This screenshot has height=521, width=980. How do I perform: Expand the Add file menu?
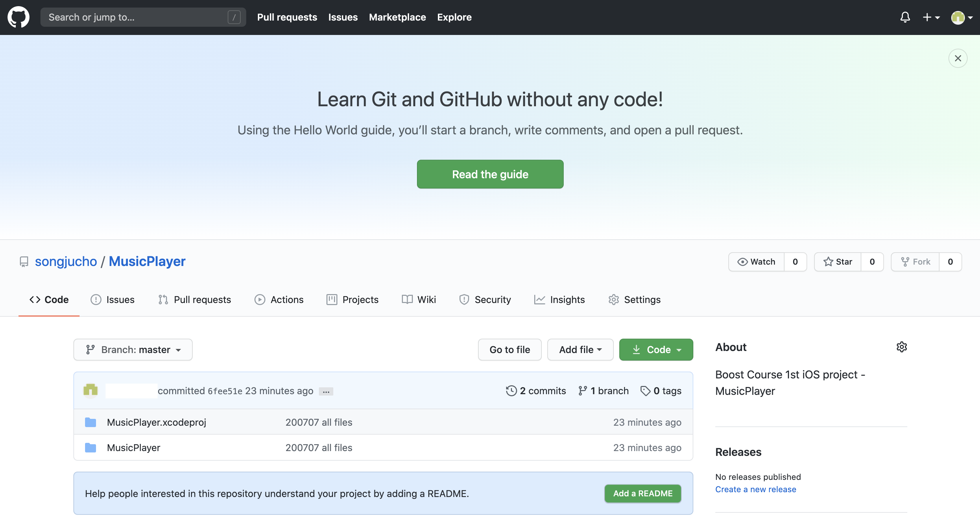point(580,350)
